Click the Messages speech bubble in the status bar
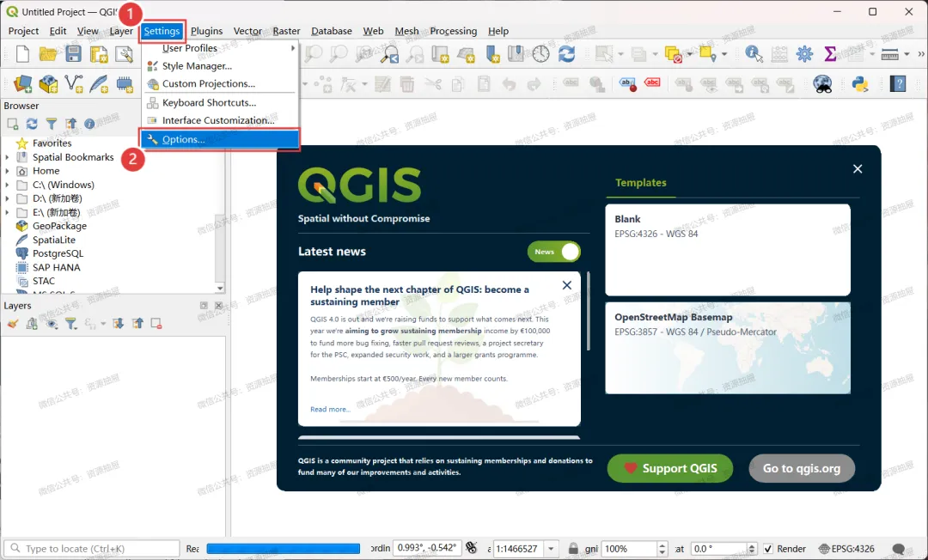Viewport: 928px width, 560px height. [x=899, y=549]
